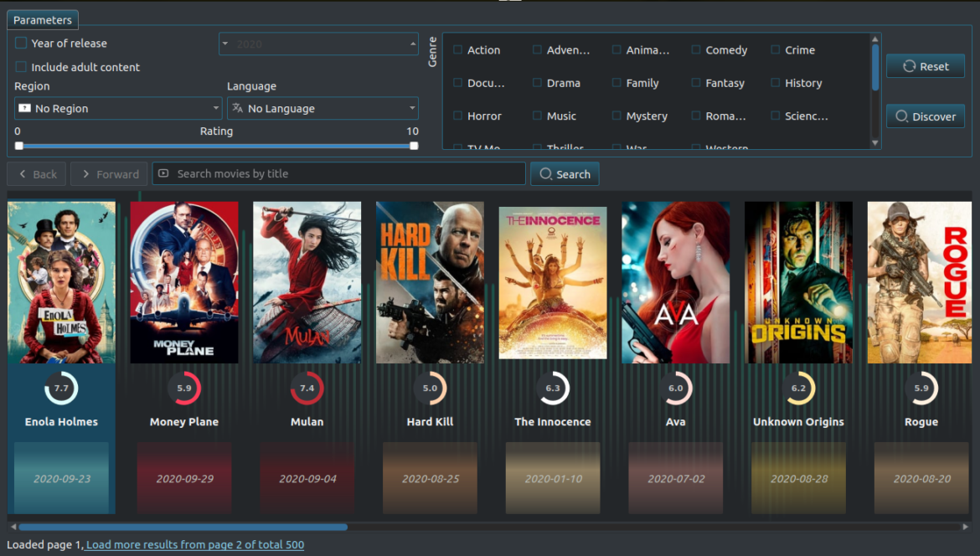Click the globe icon in the Language selector

[237, 108]
